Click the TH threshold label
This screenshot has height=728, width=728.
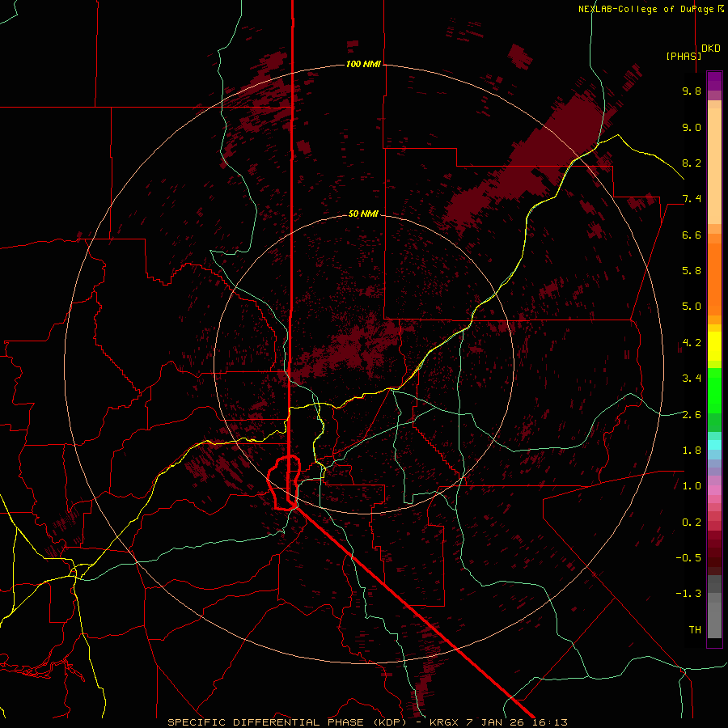pos(695,630)
